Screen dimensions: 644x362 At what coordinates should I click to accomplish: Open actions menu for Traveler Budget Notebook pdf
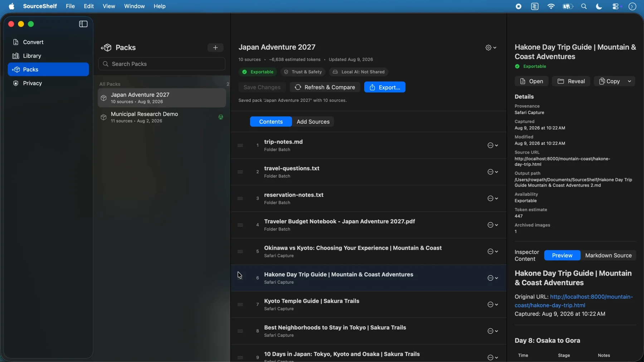(x=493, y=225)
